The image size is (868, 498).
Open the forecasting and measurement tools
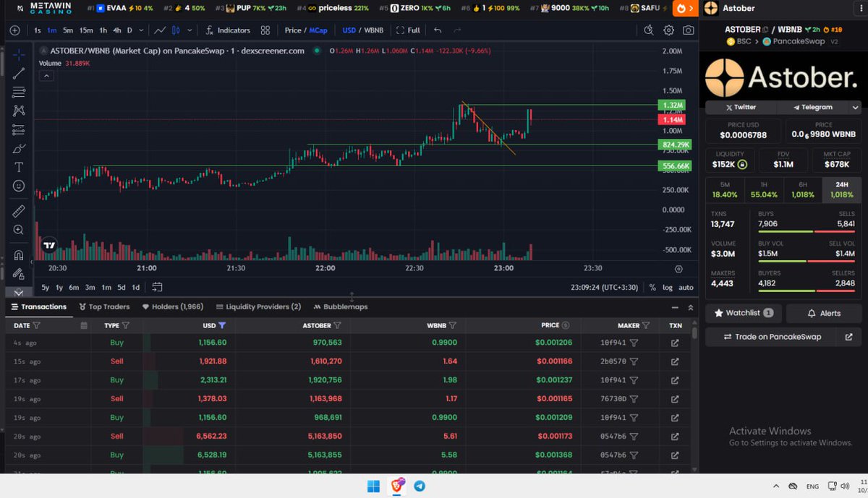[19, 129]
